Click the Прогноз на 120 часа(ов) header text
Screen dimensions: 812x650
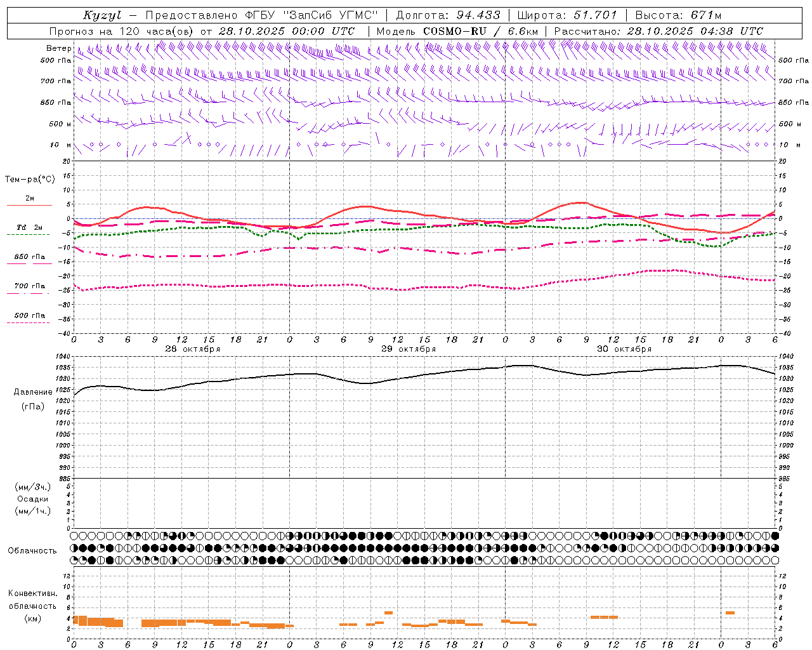pyautogui.click(x=122, y=30)
